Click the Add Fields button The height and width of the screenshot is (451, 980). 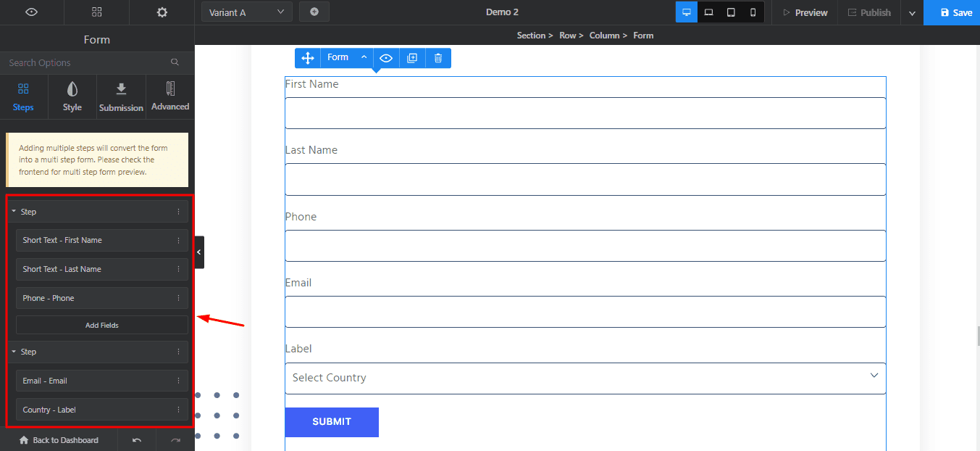(101, 326)
